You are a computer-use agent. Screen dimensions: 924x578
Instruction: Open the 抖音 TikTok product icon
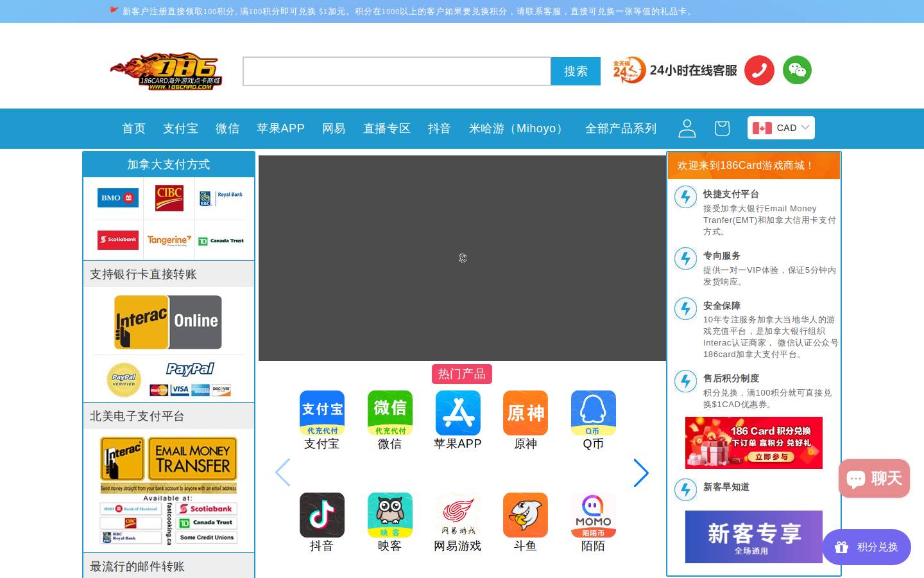coord(322,515)
